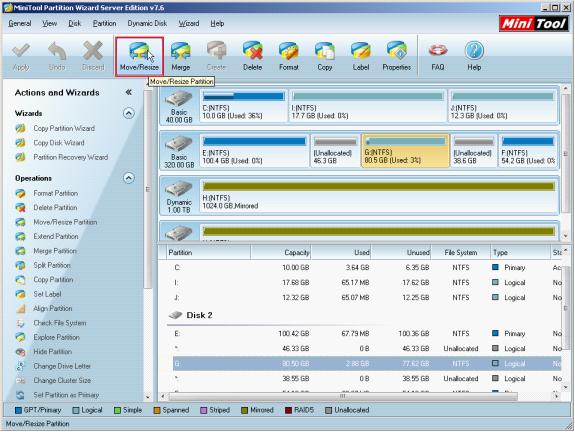575x432 pixels.
Task: Open the FAQ lifebuoy icon
Action: (x=438, y=56)
